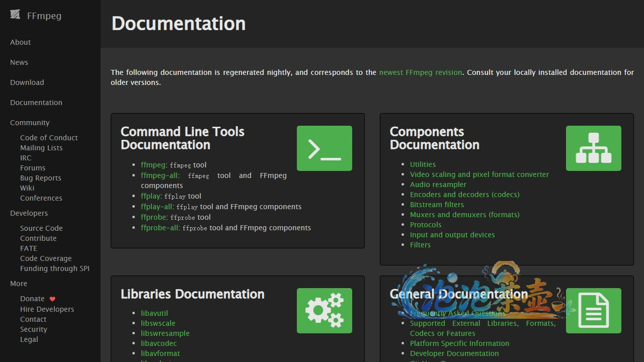Viewport: 644px width, 362px height.
Task: Open the About page in sidebar
Action: coord(21,42)
